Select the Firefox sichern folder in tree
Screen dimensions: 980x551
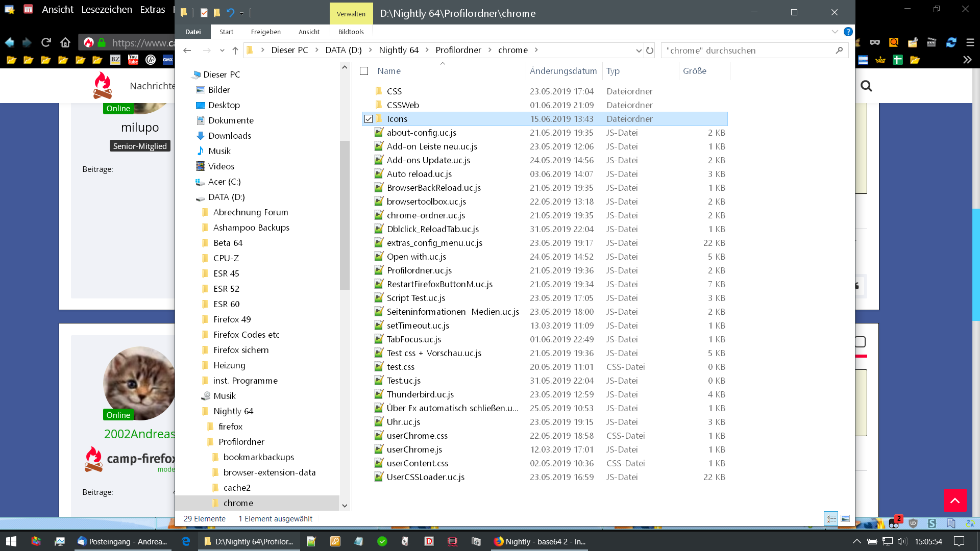241,350
